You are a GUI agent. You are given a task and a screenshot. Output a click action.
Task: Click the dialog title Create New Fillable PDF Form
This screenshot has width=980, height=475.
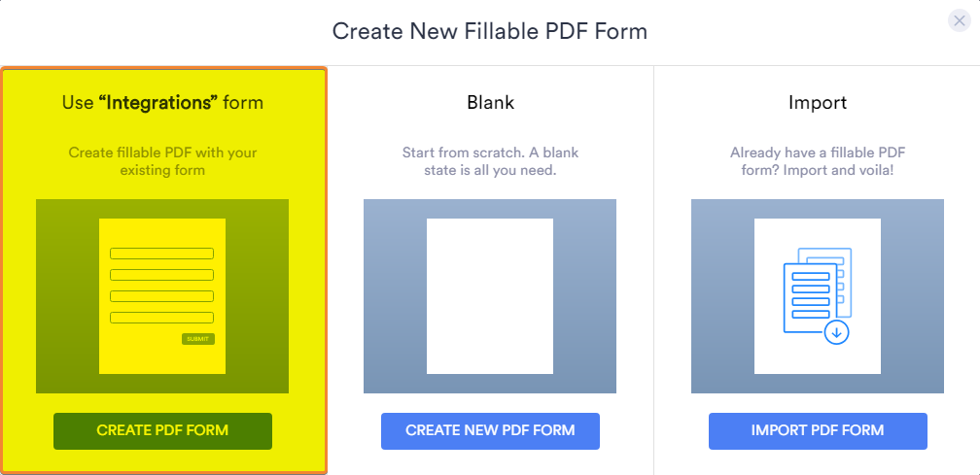click(489, 31)
